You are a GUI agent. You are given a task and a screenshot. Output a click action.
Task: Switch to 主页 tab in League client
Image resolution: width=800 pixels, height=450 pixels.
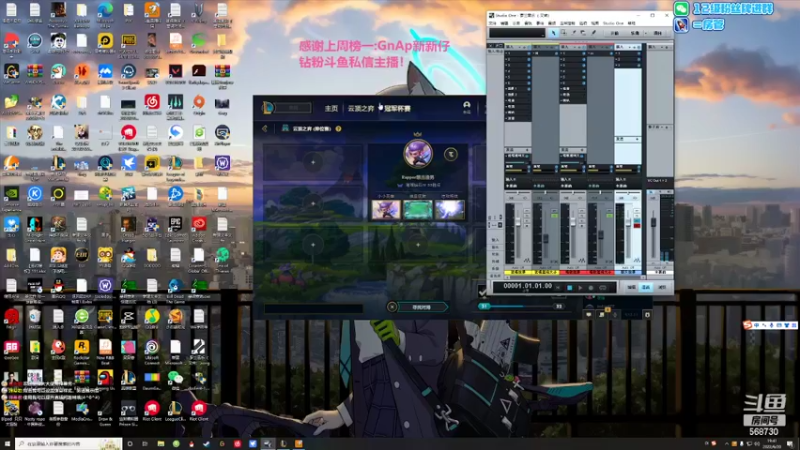click(331, 108)
